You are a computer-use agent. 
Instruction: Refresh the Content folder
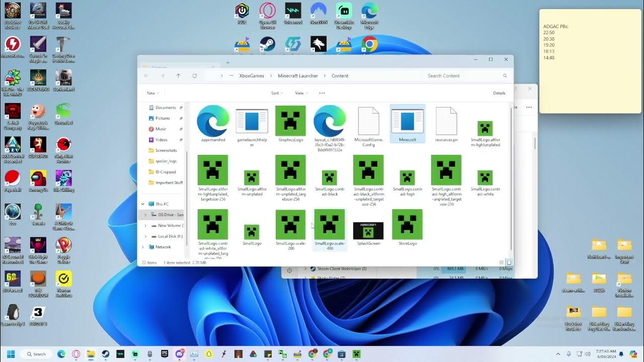pyautogui.click(x=194, y=76)
